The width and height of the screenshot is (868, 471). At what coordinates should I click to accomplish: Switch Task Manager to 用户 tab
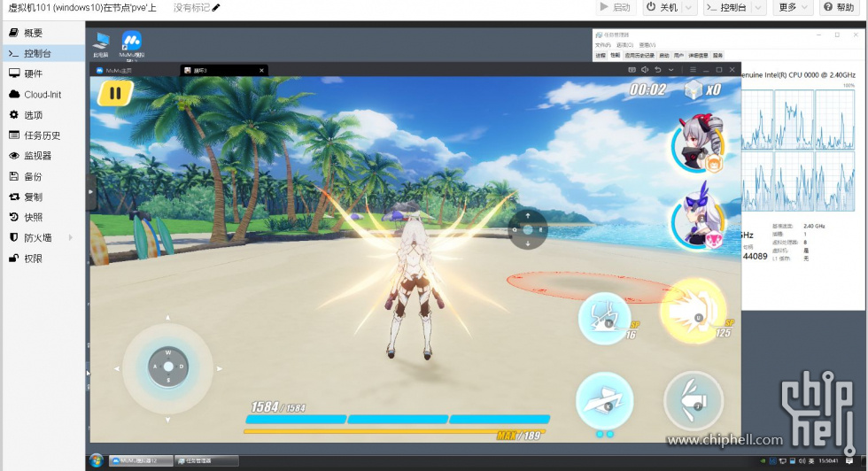click(678, 56)
